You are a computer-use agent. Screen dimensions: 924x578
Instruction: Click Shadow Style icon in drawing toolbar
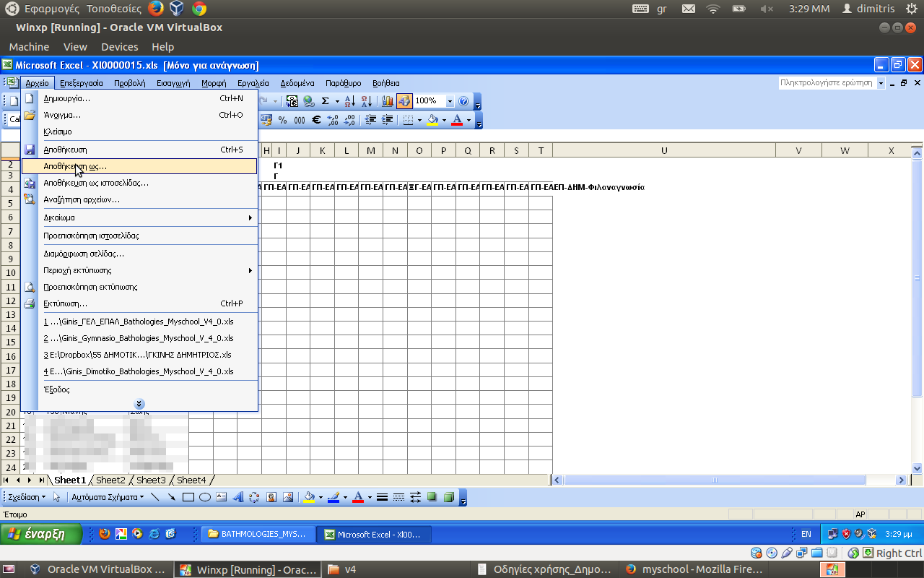[x=432, y=497]
